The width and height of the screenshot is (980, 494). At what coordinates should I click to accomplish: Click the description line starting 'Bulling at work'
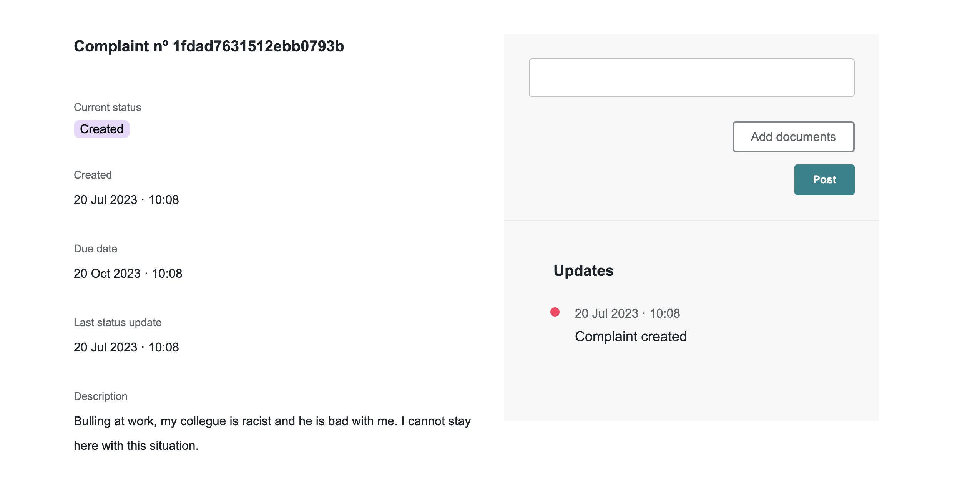tap(272, 421)
